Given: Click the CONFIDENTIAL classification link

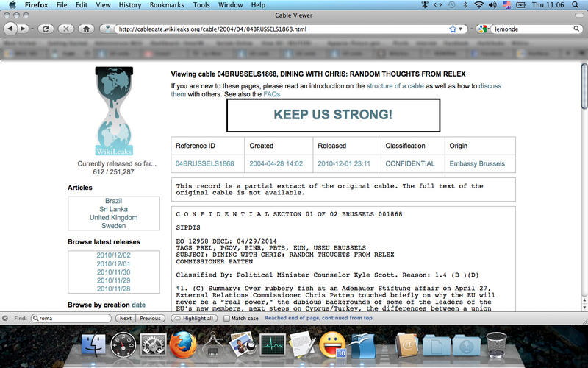Looking at the screenshot, I should [410, 163].
